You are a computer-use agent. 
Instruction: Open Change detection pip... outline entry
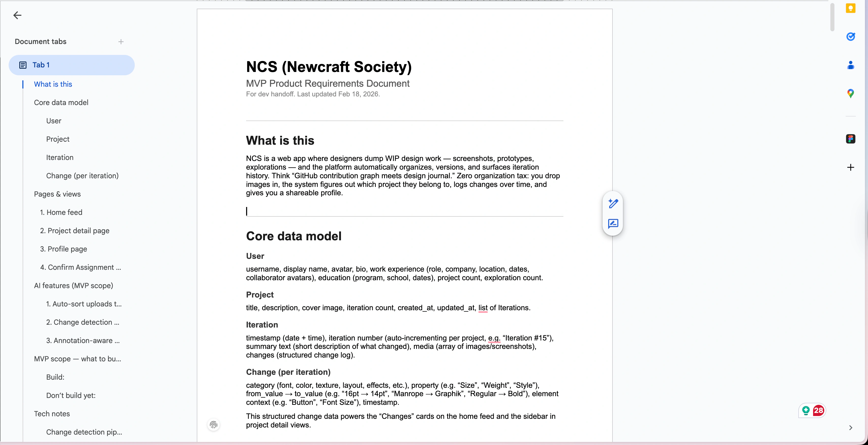[x=84, y=432]
